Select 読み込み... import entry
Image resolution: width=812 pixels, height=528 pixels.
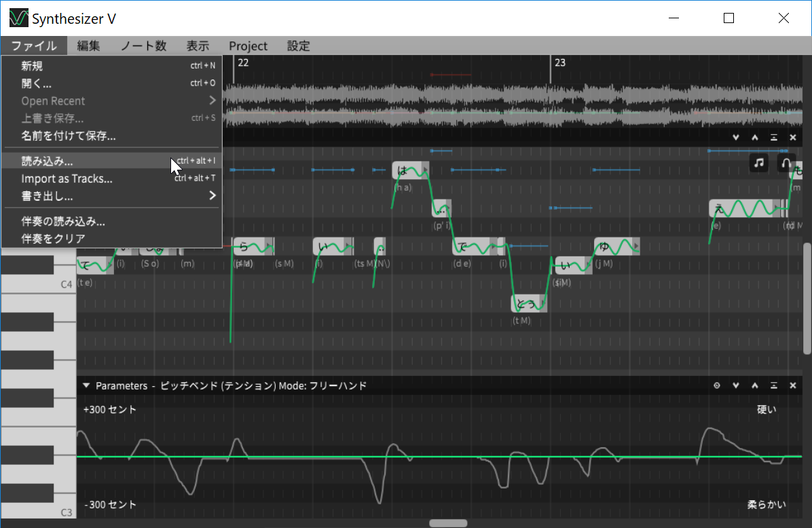tap(112, 161)
